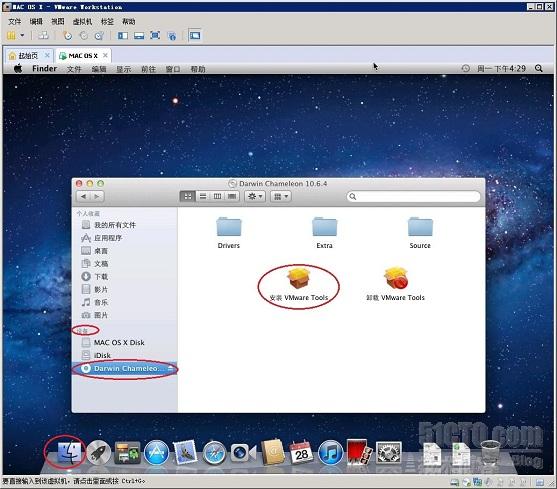The height and width of the screenshot is (489, 557).
Task: Select MAC OS X Disk in sidebar
Action: 124,342
